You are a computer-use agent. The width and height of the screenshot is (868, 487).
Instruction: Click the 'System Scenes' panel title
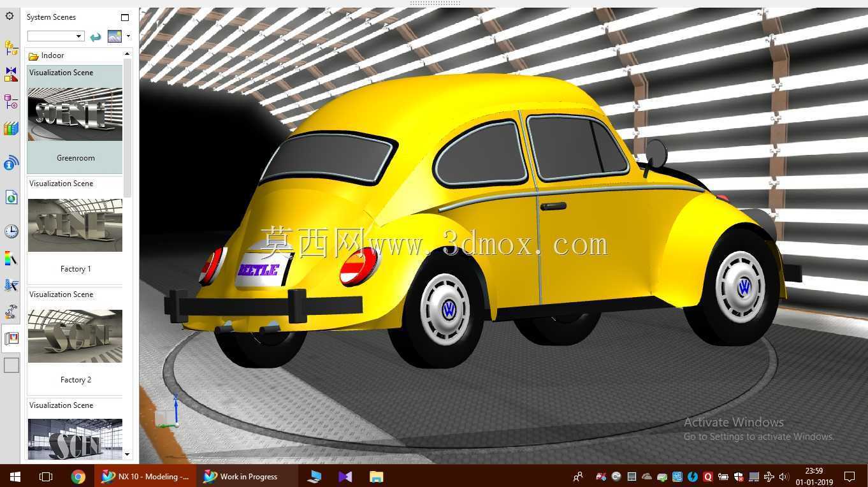point(51,17)
